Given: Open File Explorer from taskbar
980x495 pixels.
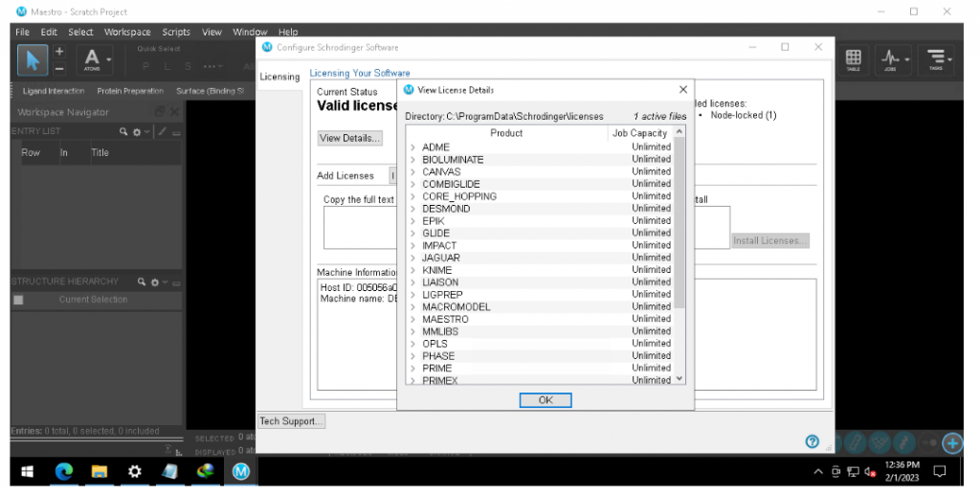Looking at the screenshot, I should tap(100, 471).
